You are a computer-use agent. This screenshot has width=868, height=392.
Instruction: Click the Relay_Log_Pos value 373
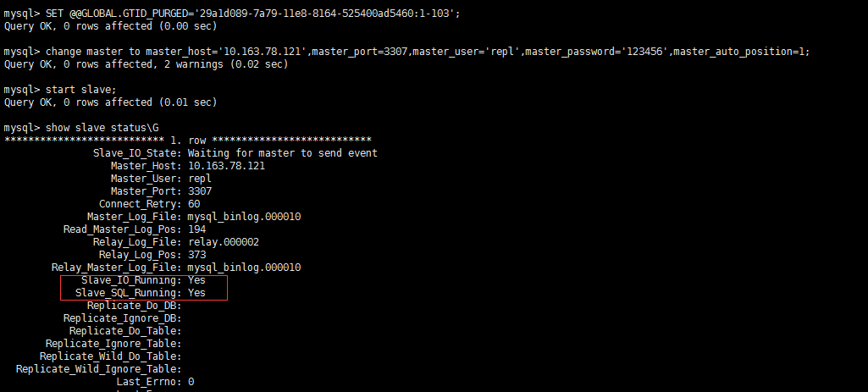pyautogui.click(x=197, y=255)
